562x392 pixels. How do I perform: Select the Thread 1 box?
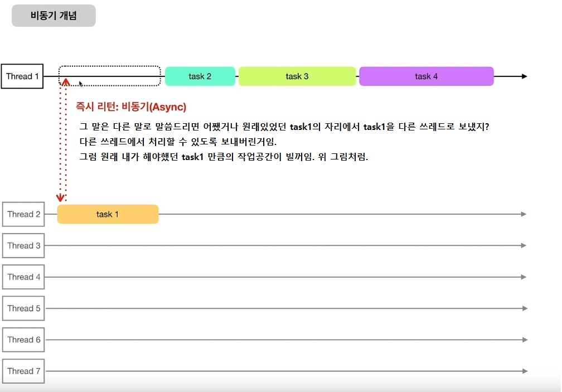[23, 76]
